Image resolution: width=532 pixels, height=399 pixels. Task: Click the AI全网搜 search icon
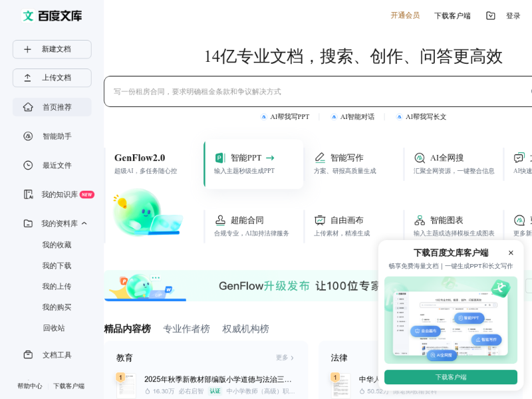point(420,158)
